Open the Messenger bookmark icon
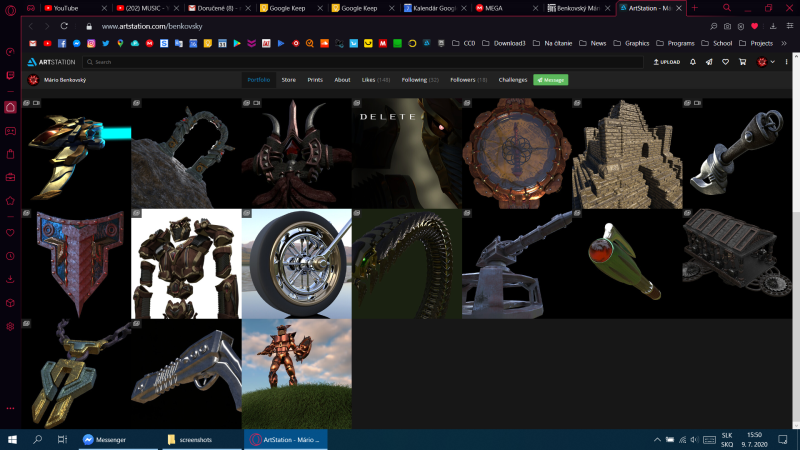 [77, 43]
